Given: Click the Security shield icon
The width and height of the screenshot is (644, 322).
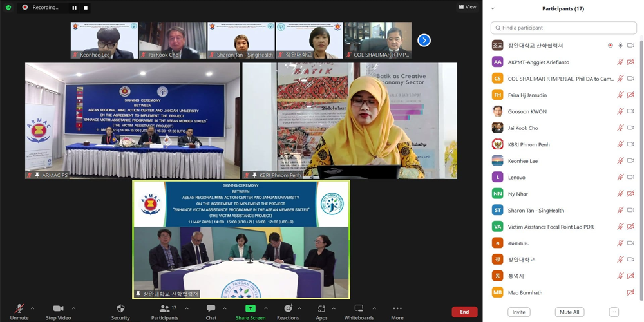Looking at the screenshot, I should click(x=120, y=309).
